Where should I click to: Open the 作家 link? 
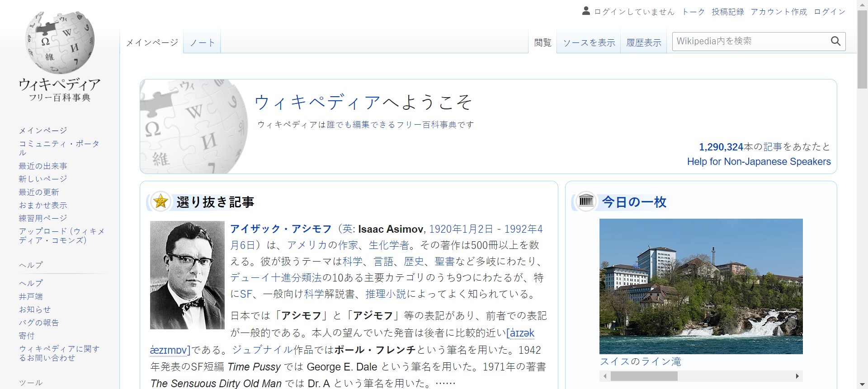(x=349, y=245)
